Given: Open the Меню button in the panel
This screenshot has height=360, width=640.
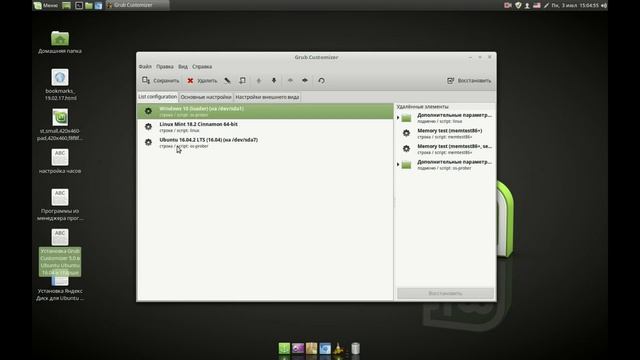Looking at the screenshot, I should 46,5.
